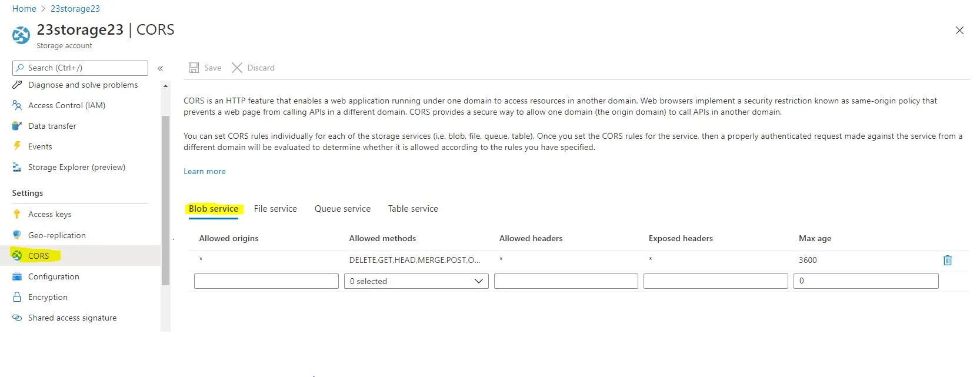
Task: Open Storage Explorer (preview) menu item
Action: [76, 167]
